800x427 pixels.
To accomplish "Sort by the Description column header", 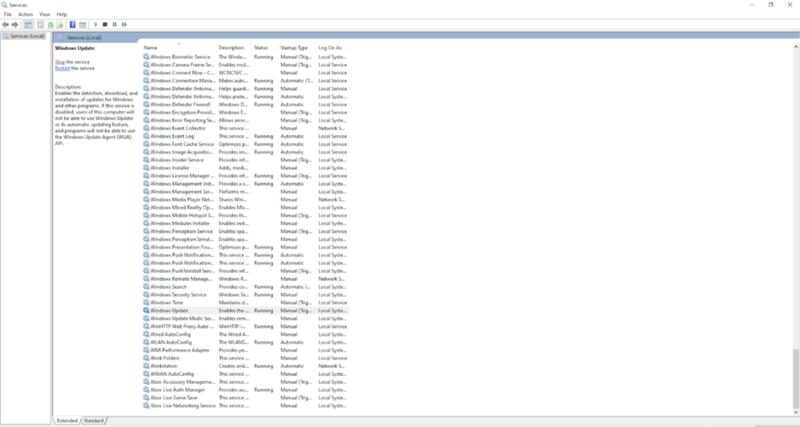I will 234,47.
